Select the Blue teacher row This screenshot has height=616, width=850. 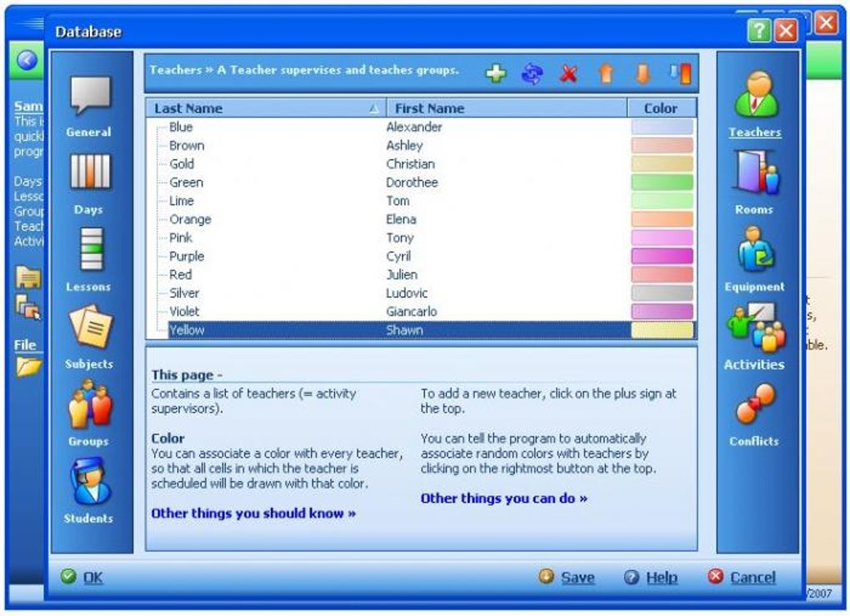click(x=421, y=127)
